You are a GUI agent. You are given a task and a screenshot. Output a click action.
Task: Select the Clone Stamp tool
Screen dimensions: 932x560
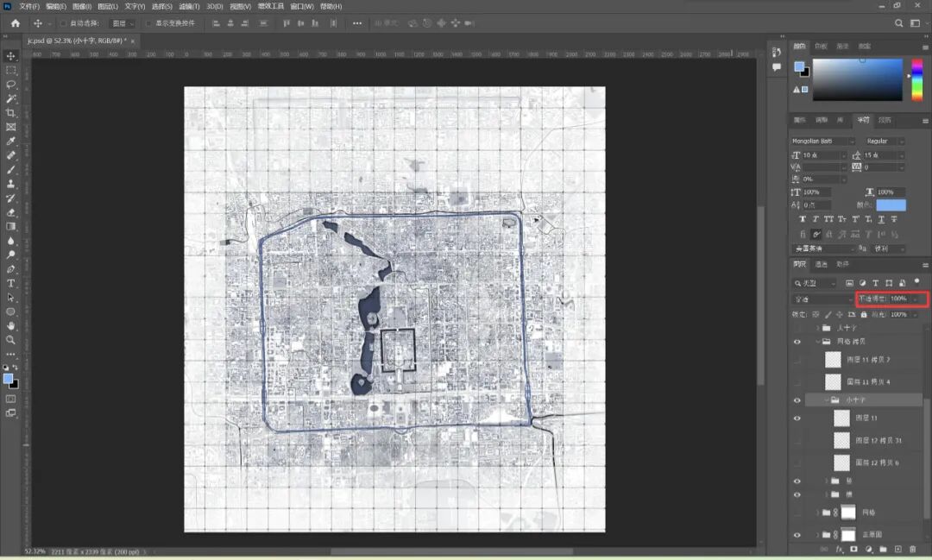[x=10, y=185]
